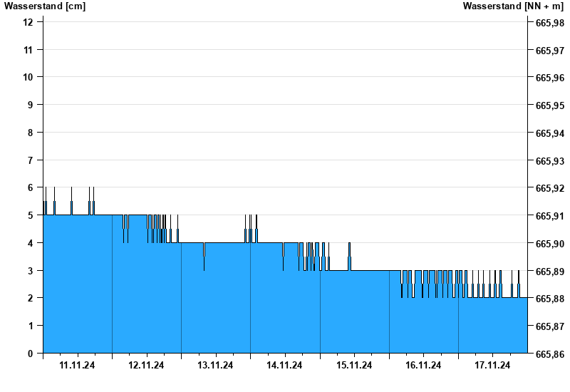Click the right axis value 665,87
570x392 pixels.
point(550,326)
